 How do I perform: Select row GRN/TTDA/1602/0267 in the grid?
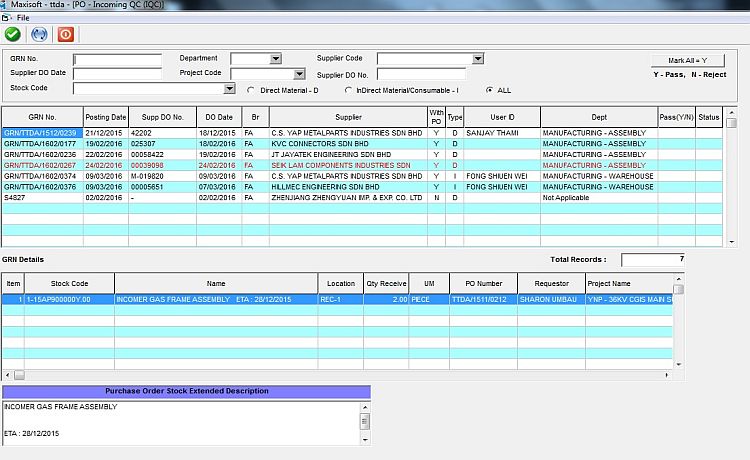tap(40, 165)
